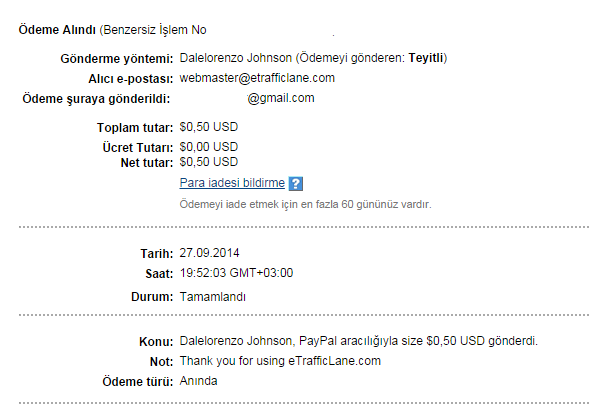Select the Ödeme Alındı heading text
Viewport: 589px width, 404px height.
(x=57, y=30)
